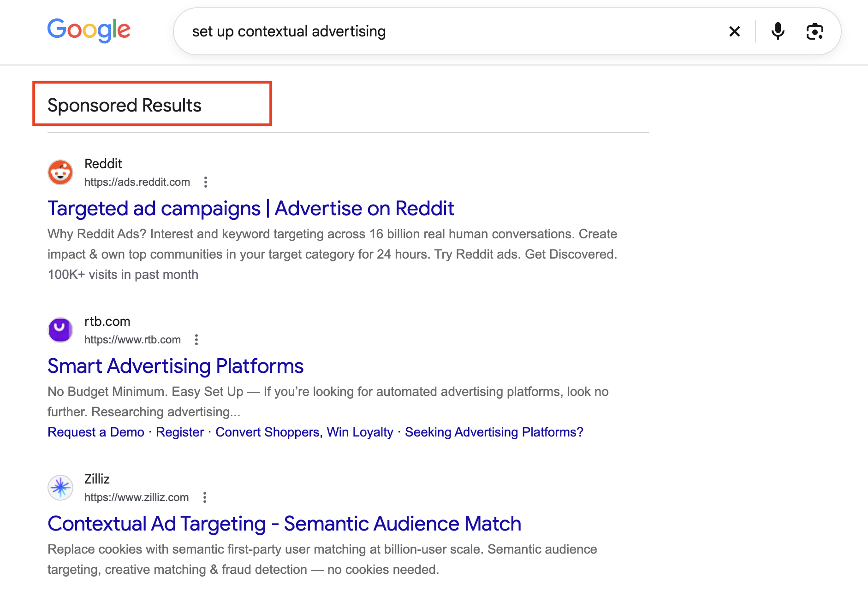Screen dimensions: 868x590
Task: Follow Convert Shoppers, Win Loyalty sitelink
Action: coord(304,432)
